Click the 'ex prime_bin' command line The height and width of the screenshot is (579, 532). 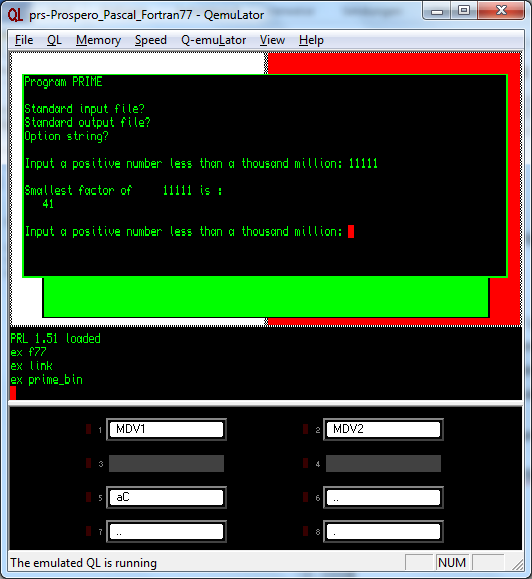(x=47, y=380)
